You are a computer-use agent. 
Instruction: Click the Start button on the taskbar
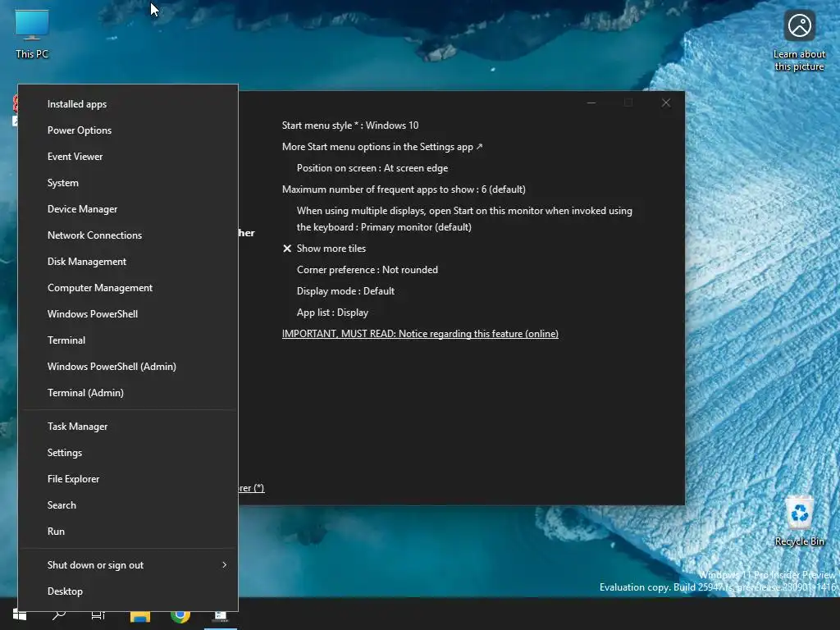[20, 614]
